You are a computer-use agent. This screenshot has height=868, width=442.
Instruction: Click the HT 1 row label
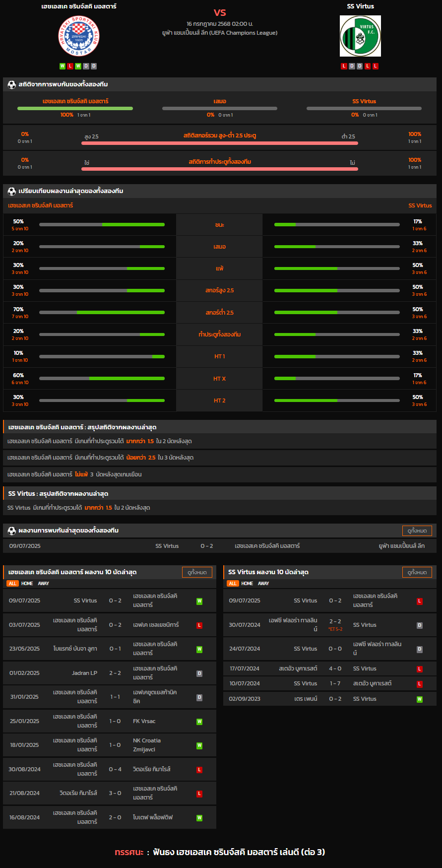point(220,356)
